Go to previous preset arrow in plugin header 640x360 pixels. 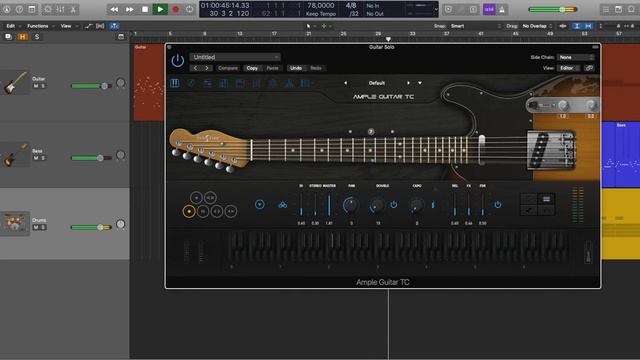tap(196, 68)
